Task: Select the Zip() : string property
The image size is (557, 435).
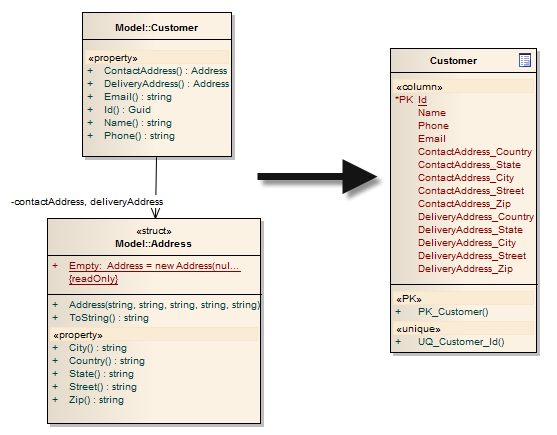Action: coord(96,400)
